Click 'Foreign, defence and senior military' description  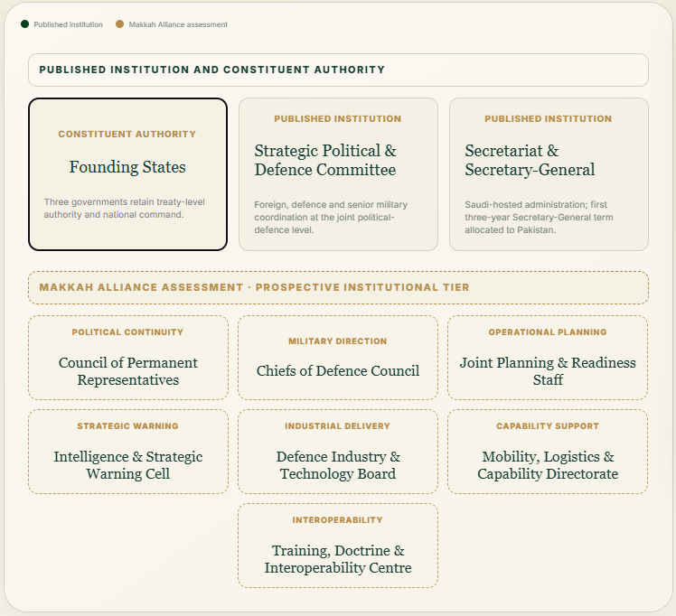point(331,217)
